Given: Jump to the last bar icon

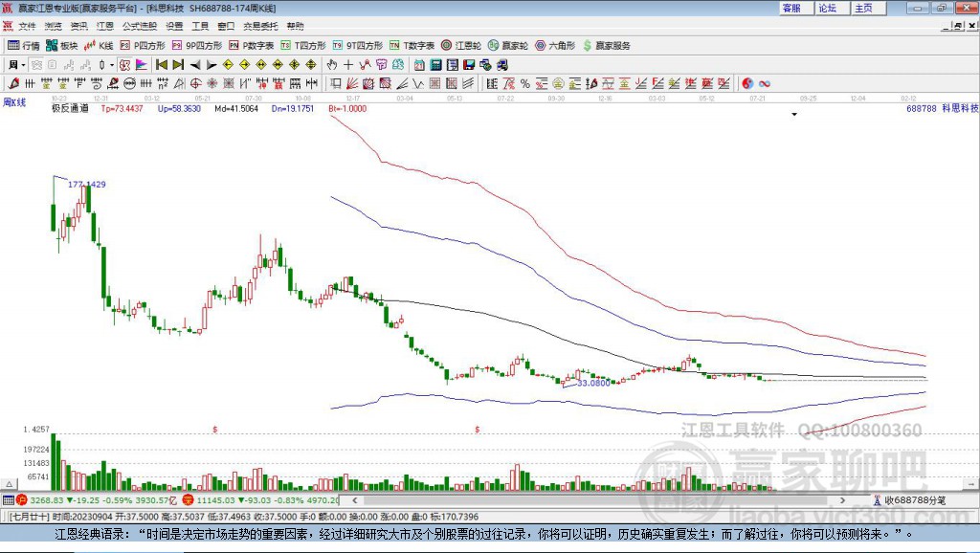Looking at the screenshot, I should (x=178, y=65).
